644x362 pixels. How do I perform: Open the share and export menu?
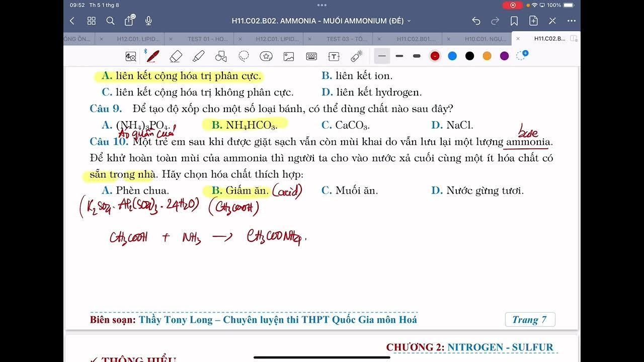pyautogui.click(x=129, y=20)
